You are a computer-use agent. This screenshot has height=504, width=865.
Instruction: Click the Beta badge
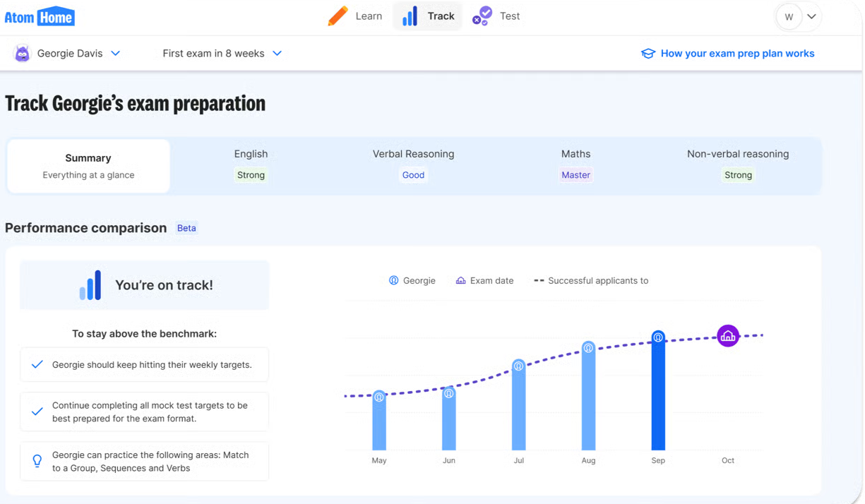pyautogui.click(x=186, y=228)
